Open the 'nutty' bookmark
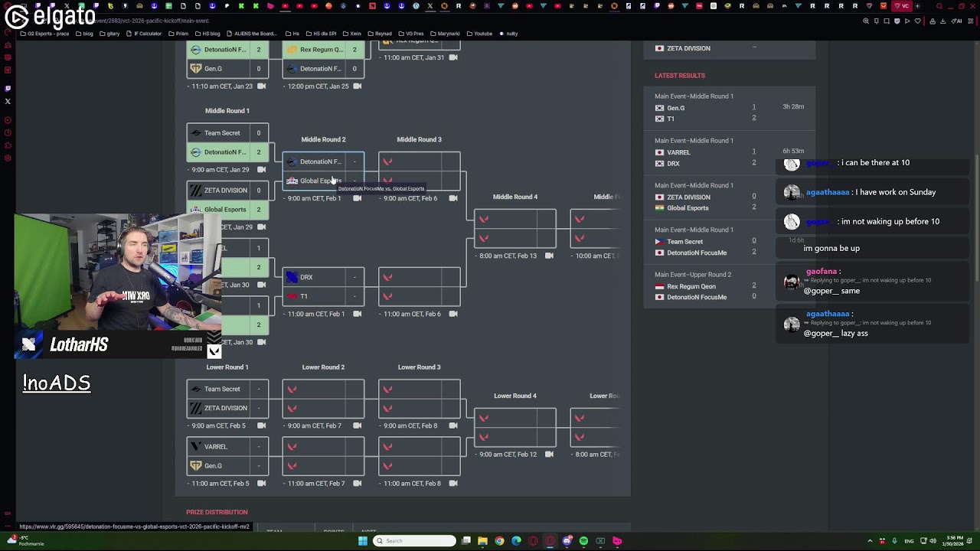 click(508, 34)
